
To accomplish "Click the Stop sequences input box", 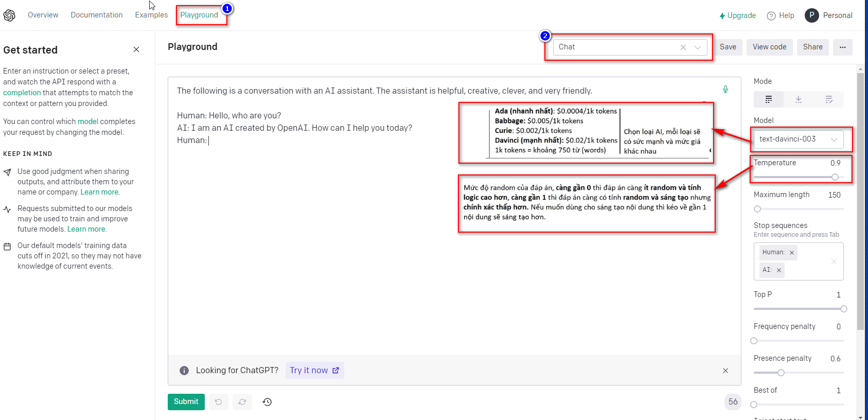I will pyautogui.click(x=799, y=261).
